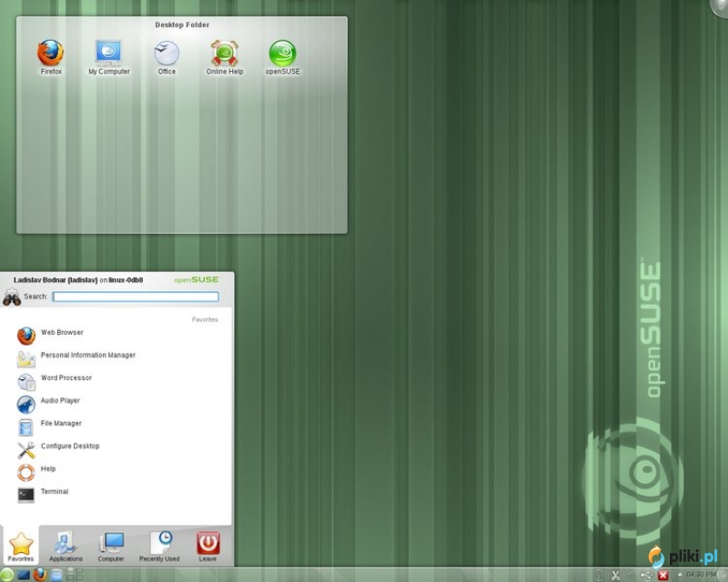Open clipboard scissors tray icon
This screenshot has height=582, width=728.
click(x=615, y=576)
